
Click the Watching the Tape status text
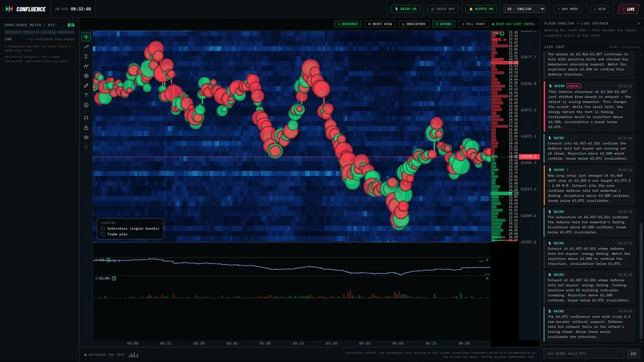tap(107, 355)
